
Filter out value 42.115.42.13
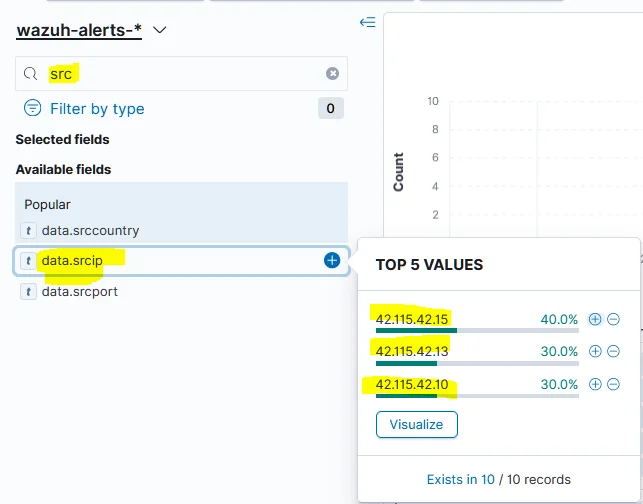pyautogui.click(x=613, y=351)
